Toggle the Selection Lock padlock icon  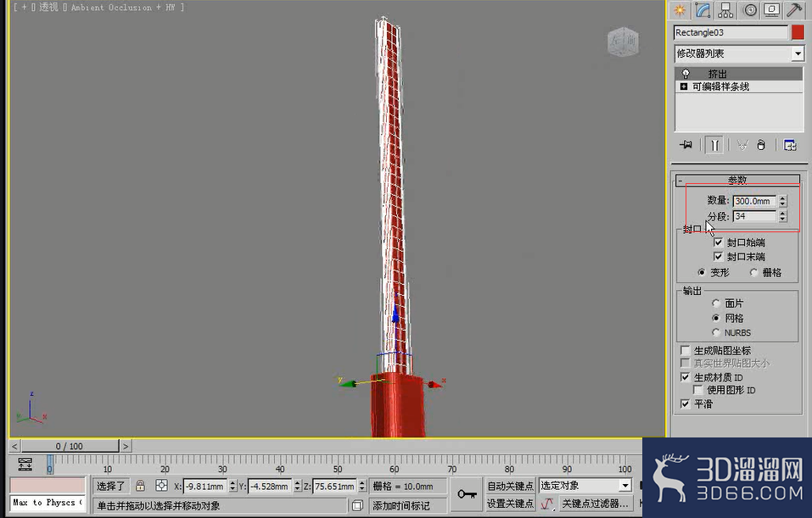click(140, 486)
